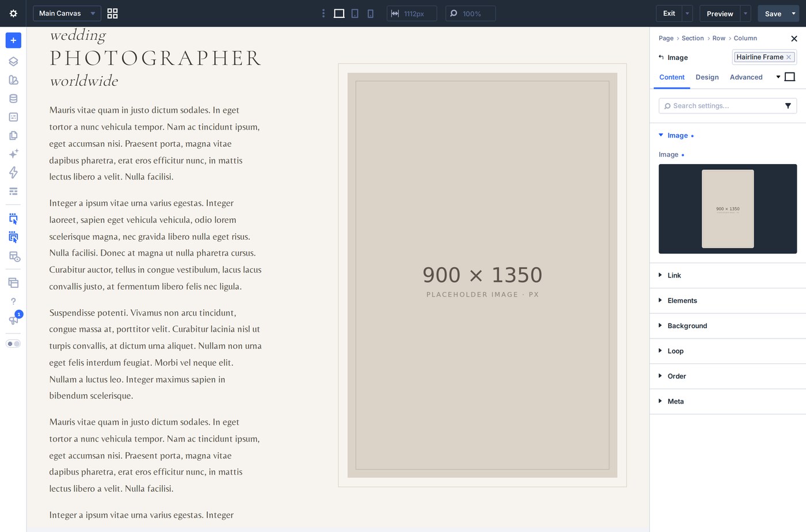The width and height of the screenshot is (806, 532).
Task: Switch to the Advanced tab
Action: (746, 77)
